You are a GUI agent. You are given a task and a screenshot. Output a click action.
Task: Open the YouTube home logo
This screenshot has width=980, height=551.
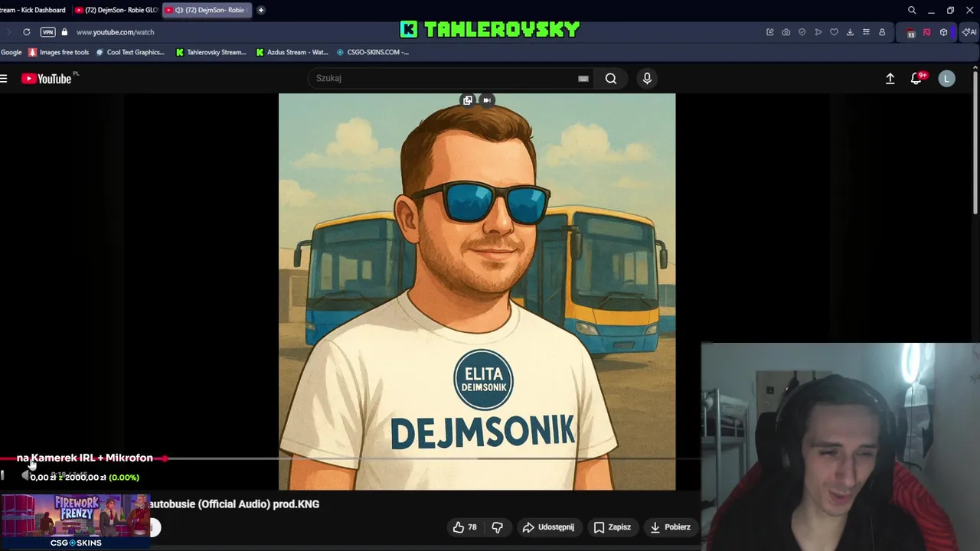pos(47,78)
